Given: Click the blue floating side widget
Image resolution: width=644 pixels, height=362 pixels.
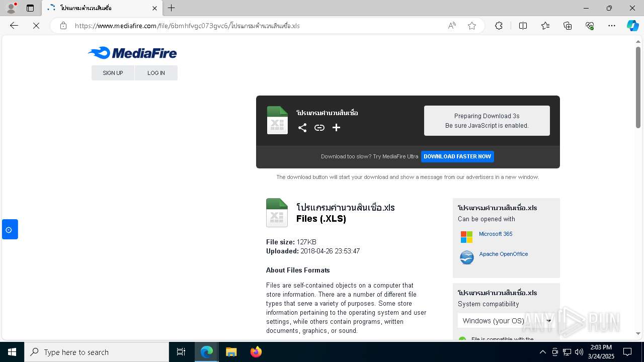Looking at the screenshot, I should click(x=9, y=229).
